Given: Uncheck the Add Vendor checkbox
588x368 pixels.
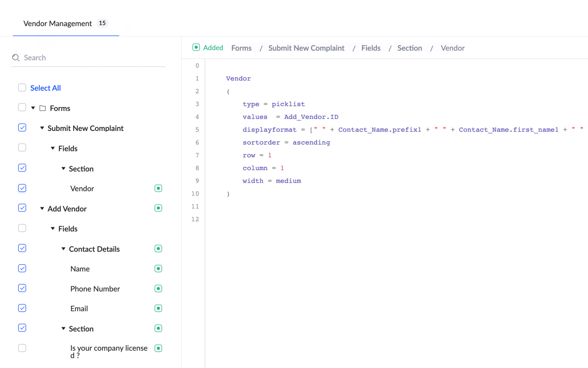Looking at the screenshot, I should 22,208.
